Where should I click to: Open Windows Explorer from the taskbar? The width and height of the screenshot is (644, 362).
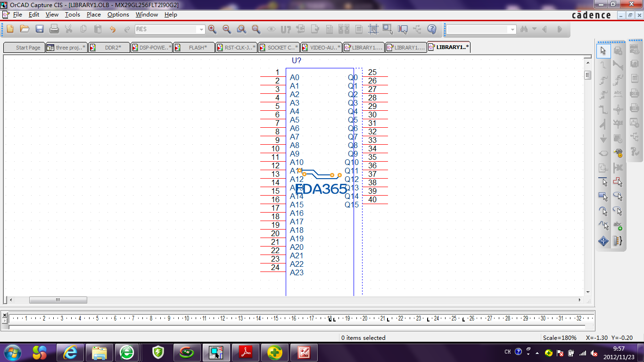coord(99,352)
